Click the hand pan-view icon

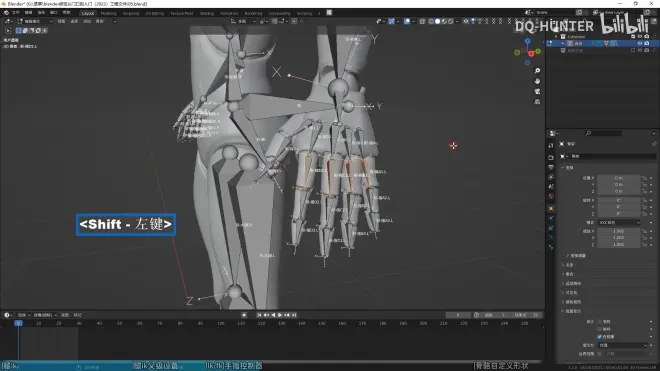click(x=537, y=81)
